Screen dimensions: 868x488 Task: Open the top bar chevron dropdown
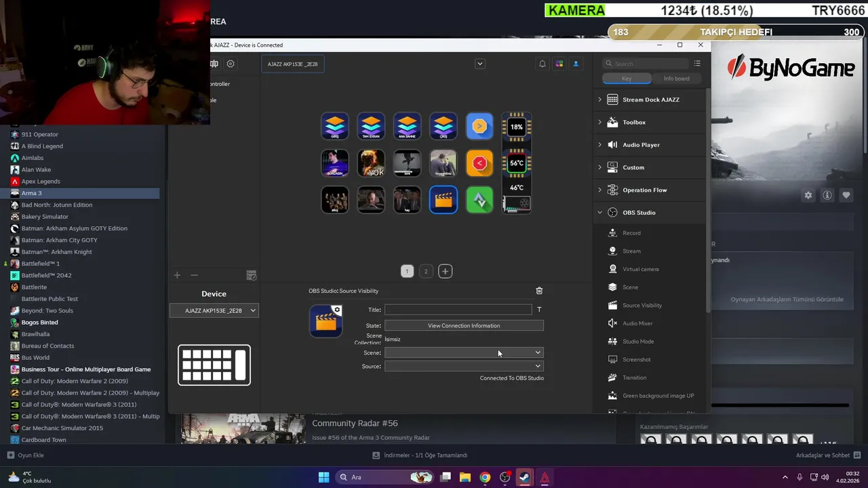tap(479, 64)
